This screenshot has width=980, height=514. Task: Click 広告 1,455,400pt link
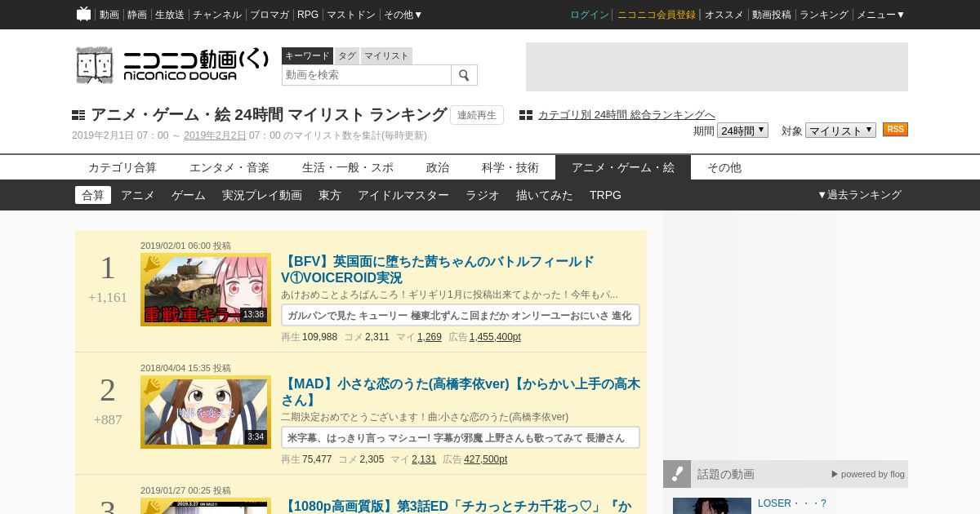click(495, 337)
